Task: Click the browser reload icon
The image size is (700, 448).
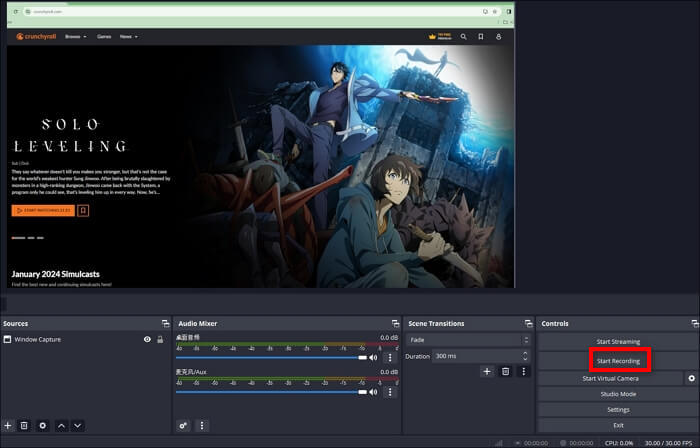Action: (x=16, y=12)
